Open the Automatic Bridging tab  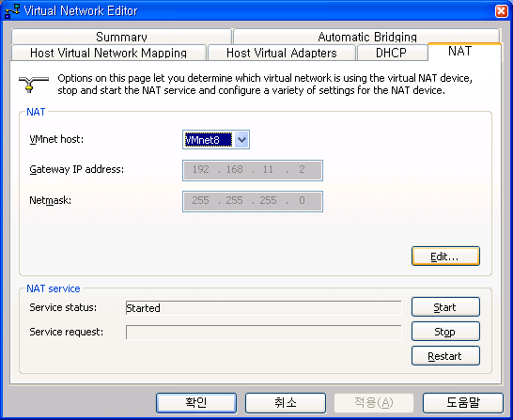367,37
